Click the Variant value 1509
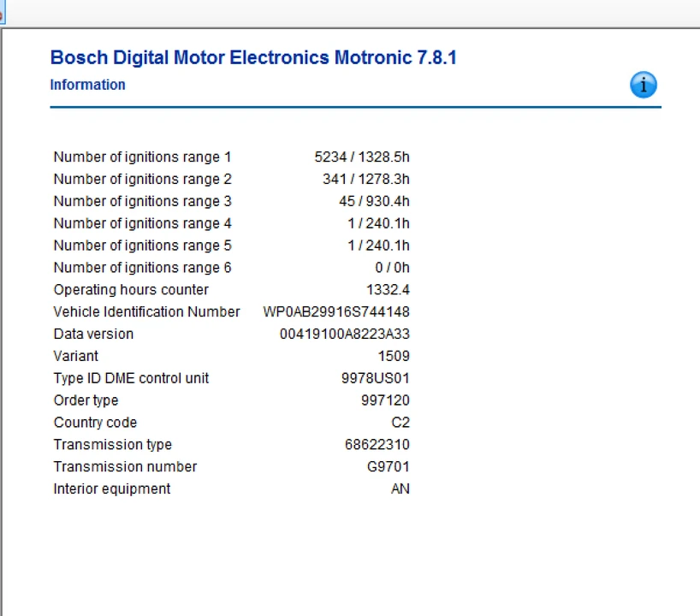 point(394,356)
